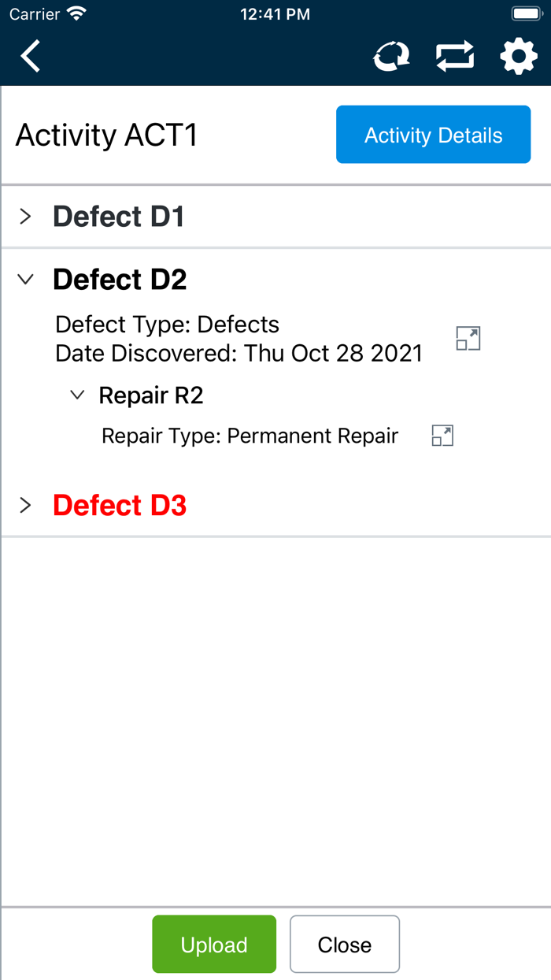Tap the battery indicator icon
551x980 pixels.
coord(526,14)
